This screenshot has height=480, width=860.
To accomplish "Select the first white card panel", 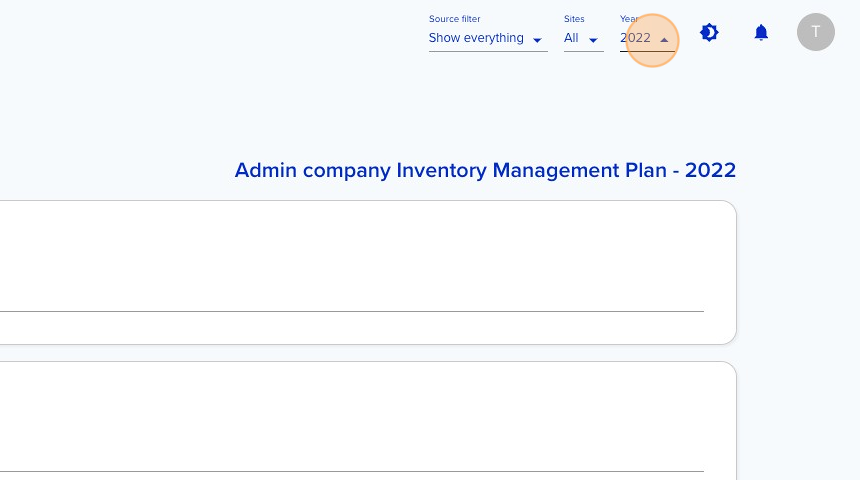I will (x=368, y=273).
